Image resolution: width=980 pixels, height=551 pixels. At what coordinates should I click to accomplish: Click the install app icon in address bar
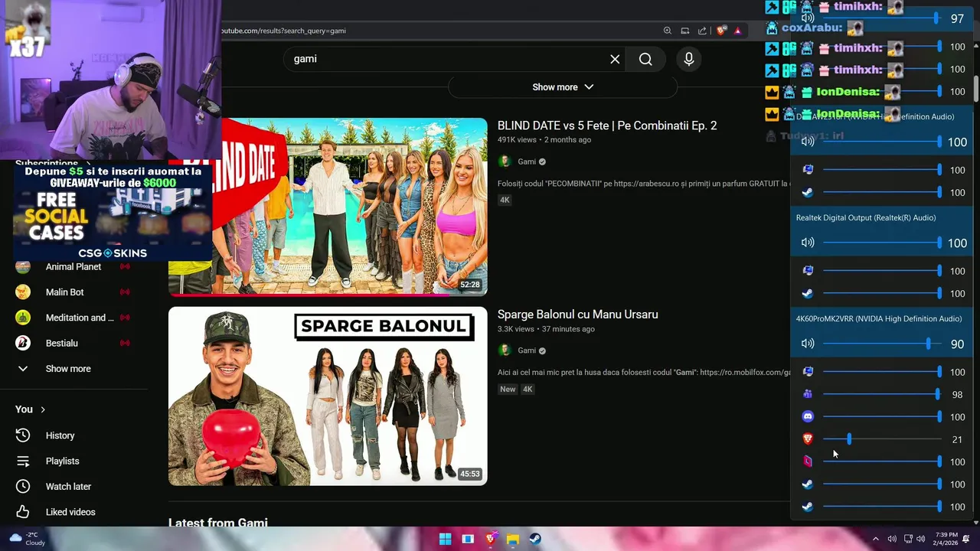click(x=685, y=31)
